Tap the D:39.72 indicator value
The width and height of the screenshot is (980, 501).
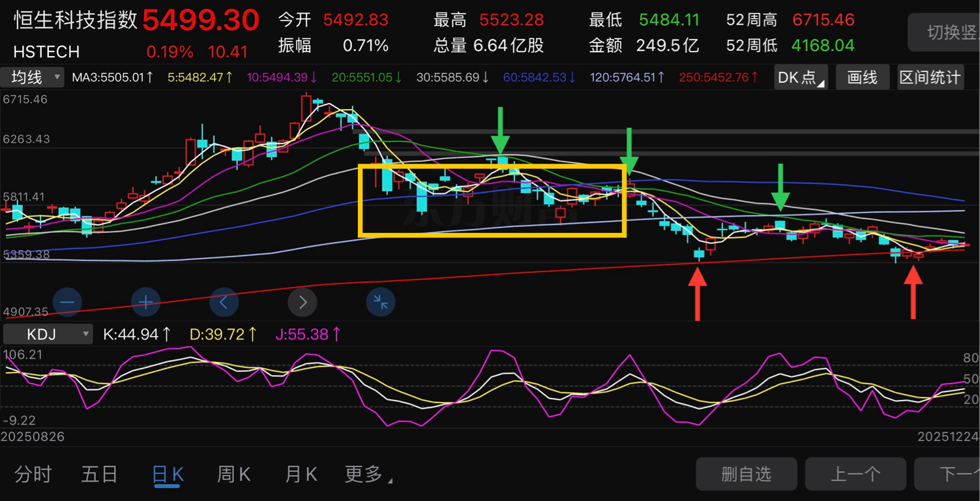click(x=224, y=335)
